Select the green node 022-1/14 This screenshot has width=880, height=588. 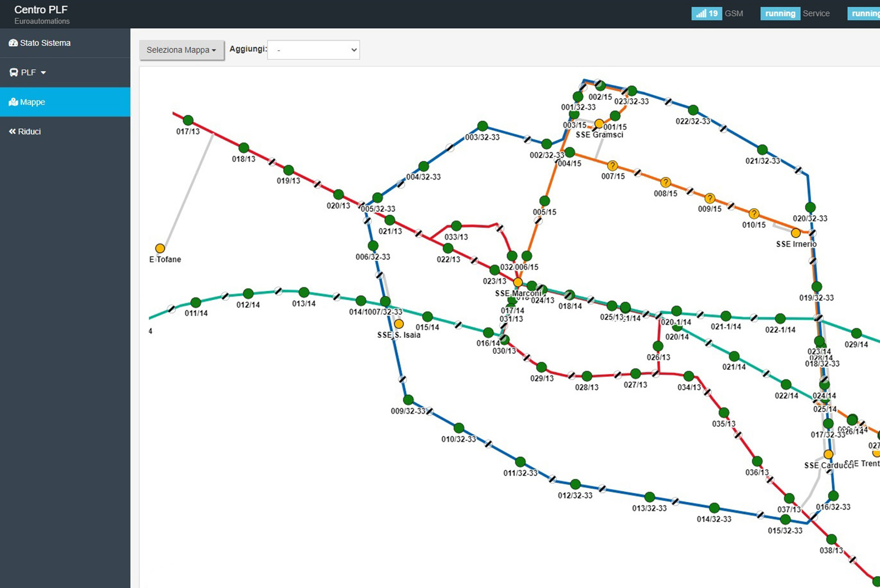tap(780, 319)
